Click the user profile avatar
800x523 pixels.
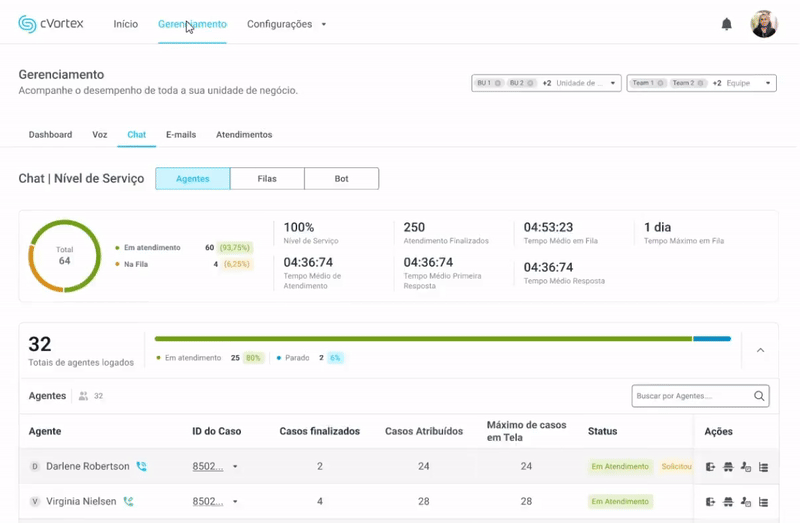tap(764, 24)
